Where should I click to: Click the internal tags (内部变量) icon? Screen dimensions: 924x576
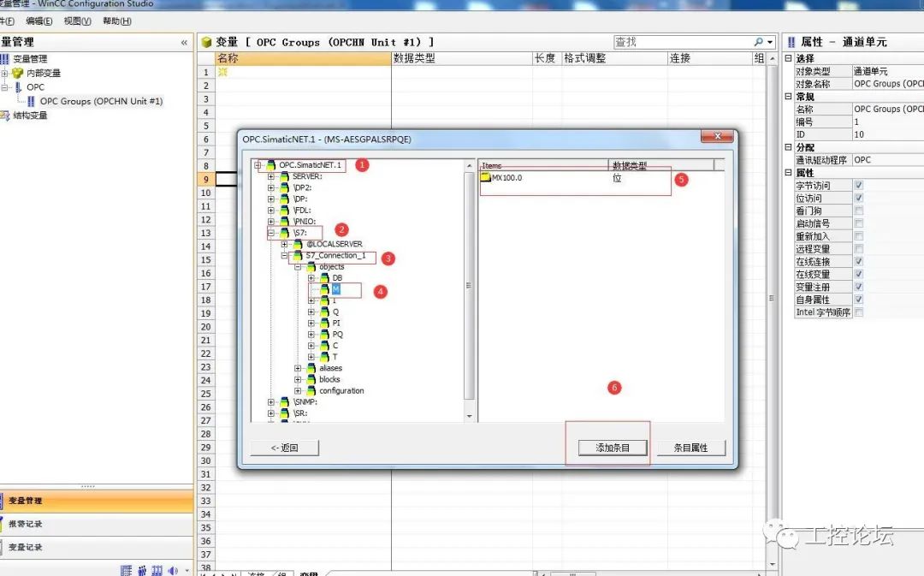coord(17,73)
